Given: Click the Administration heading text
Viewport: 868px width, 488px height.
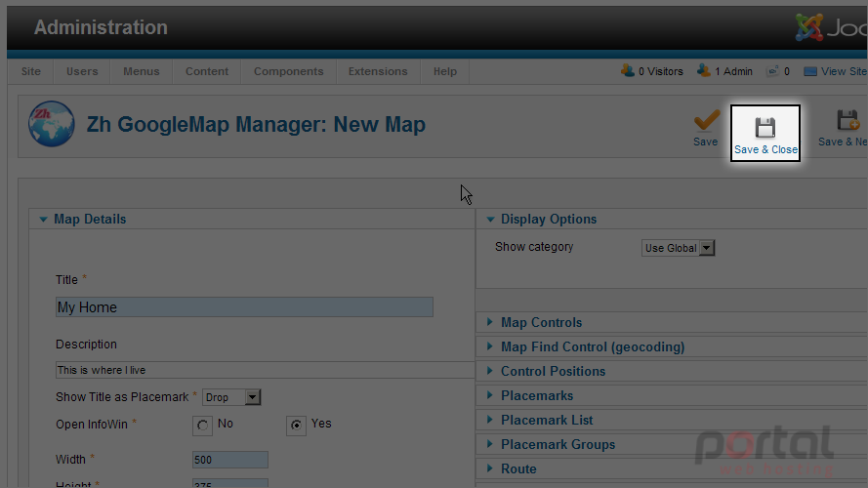Looking at the screenshot, I should [101, 27].
